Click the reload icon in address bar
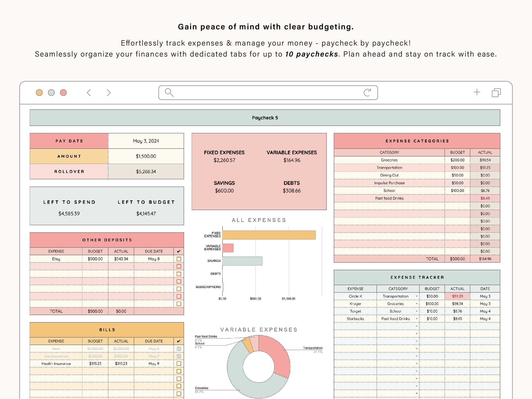 367,93
